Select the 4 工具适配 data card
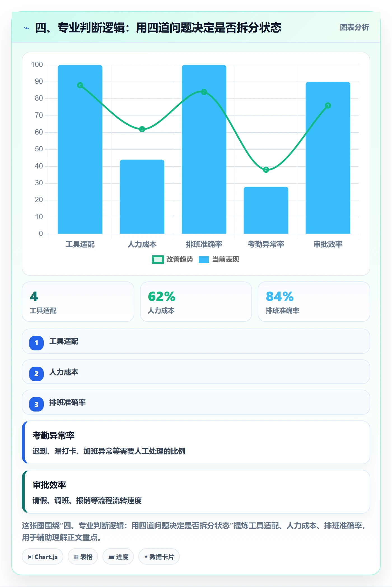 pos(78,302)
